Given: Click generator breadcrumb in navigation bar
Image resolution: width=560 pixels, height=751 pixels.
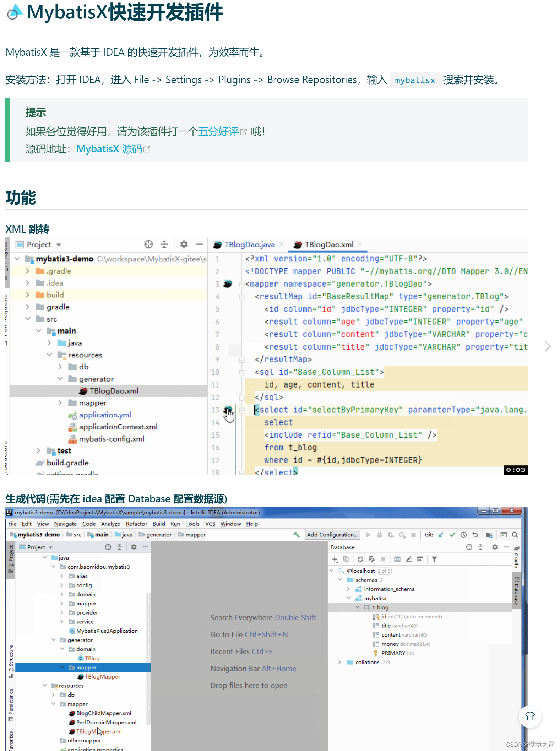Looking at the screenshot, I should click(x=156, y=535).
